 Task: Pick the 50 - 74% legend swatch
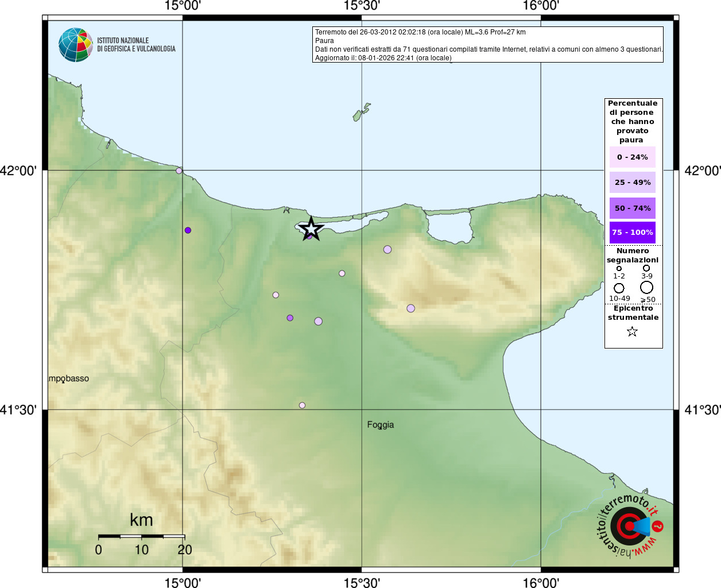click(632, 208)
